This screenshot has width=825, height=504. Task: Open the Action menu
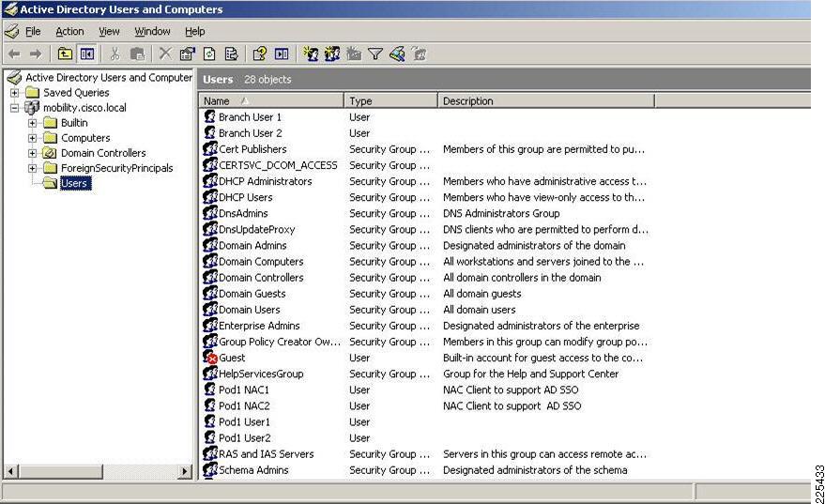pyautogui.click(x=69, y=32)
